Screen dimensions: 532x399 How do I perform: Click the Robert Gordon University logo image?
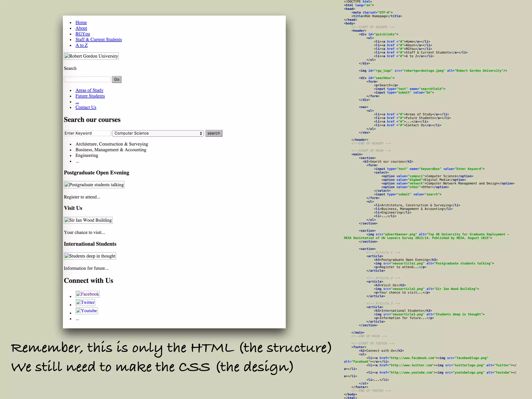tap(91, 56)
